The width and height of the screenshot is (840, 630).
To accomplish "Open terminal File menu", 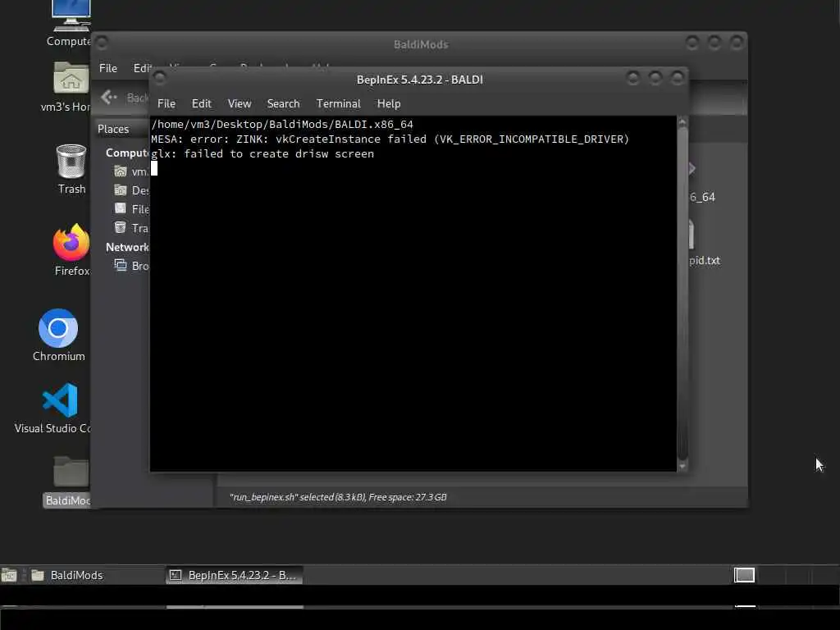I will tap(166, 103).
